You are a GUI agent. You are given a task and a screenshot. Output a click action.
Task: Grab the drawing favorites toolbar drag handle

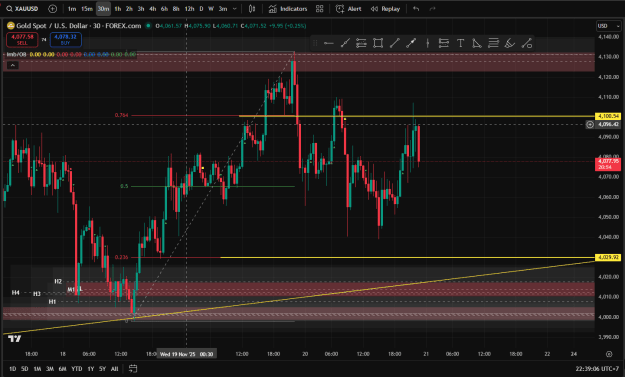[315, 43]
